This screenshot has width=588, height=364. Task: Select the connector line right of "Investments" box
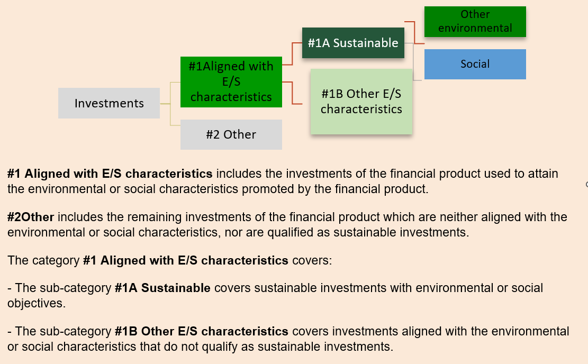tap(170, 104)
